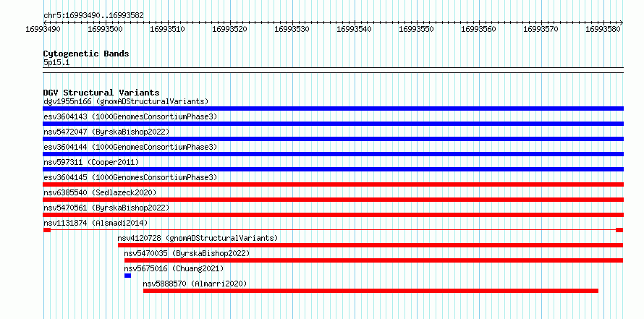Screen dimensions: 644x319
Task: Open nsv597311 Cooper2011 label
Action: pos(91,162)
